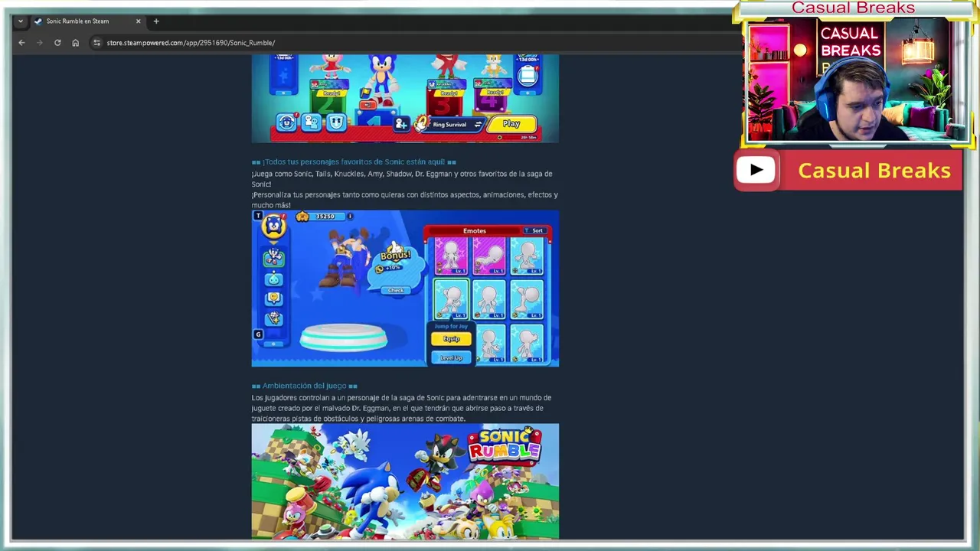Focus the address bar with Steam URL
Screen dimensions: 980x551
pos(413,43)
